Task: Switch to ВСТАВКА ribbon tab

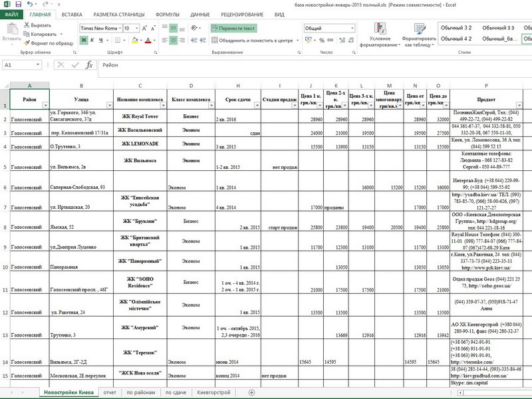Action: pos(72,15)
